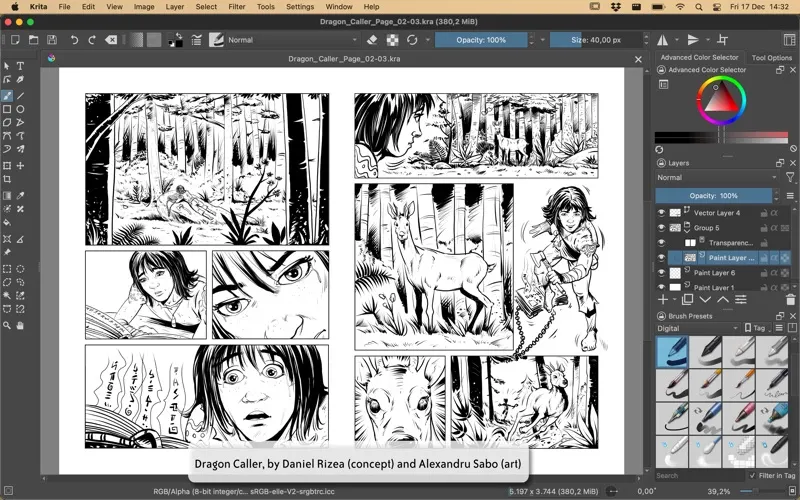Toggle horizontal mirror tool

[x=663, y=40]
